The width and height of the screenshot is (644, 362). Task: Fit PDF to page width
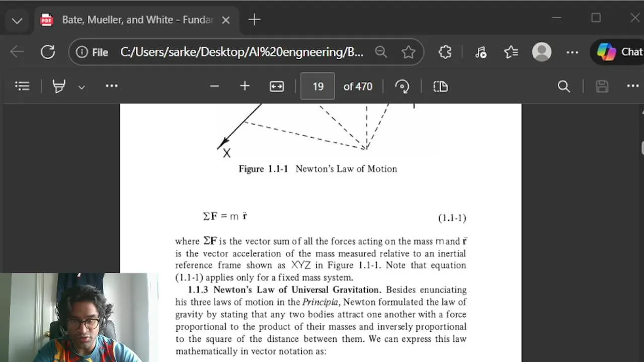[277, 86]
